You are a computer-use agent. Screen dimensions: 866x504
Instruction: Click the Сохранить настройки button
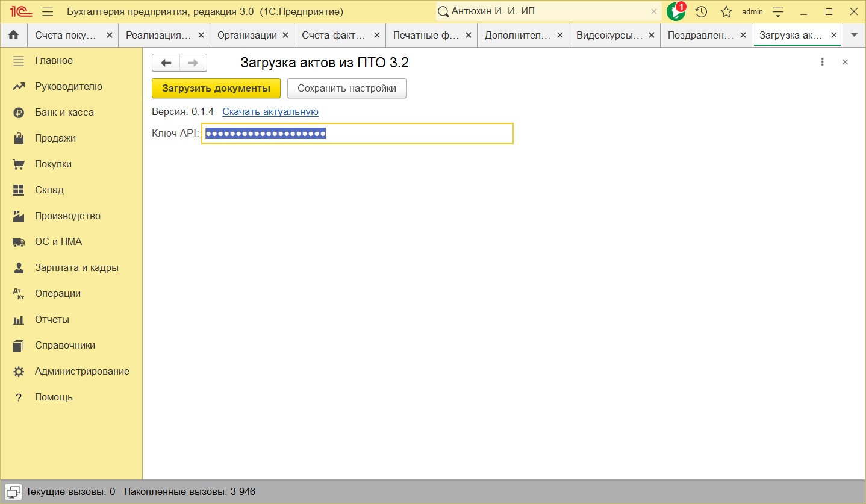point(346,88)
